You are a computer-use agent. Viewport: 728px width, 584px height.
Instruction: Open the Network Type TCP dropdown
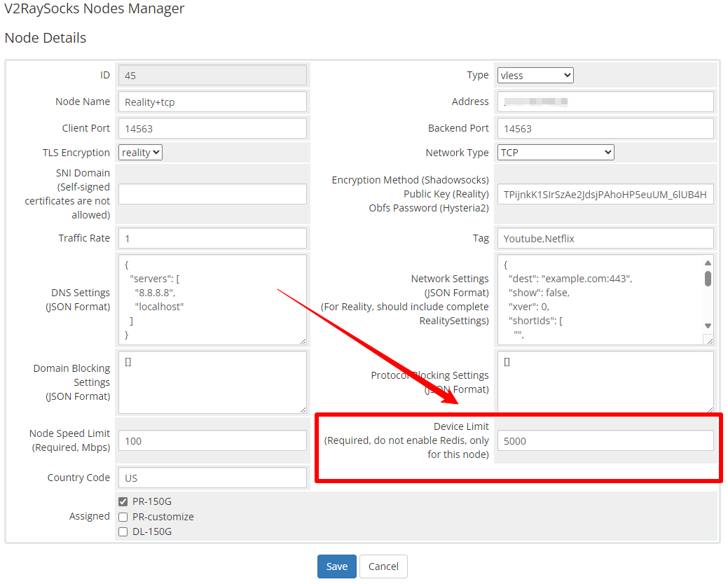556,152
